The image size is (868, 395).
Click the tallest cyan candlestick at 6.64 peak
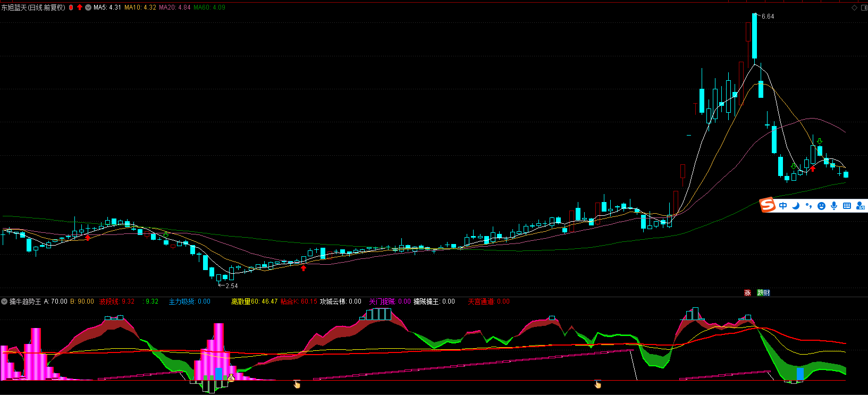754,36
